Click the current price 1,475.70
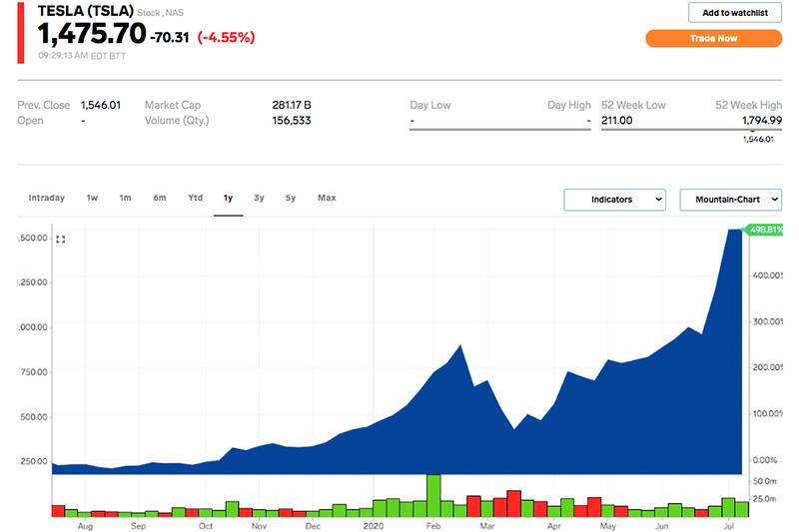The height and width of the screenshot is (532, 799). point(92,34)
